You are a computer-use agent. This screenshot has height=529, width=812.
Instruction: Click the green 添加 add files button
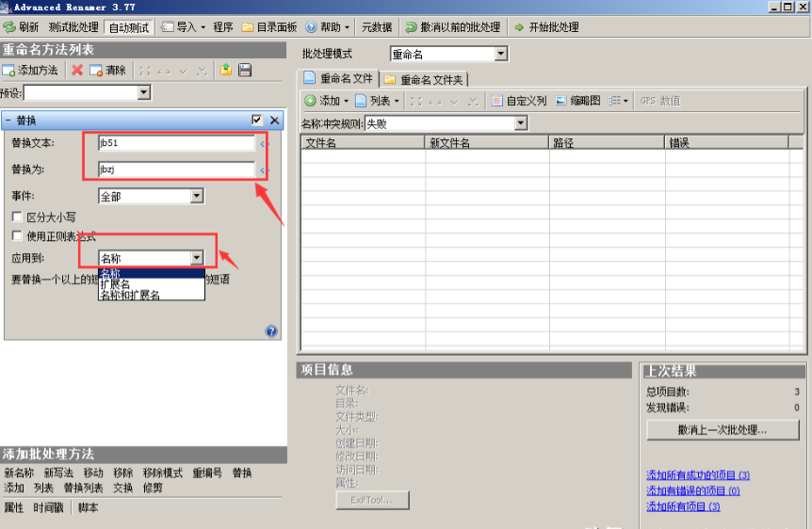point(322,101)
